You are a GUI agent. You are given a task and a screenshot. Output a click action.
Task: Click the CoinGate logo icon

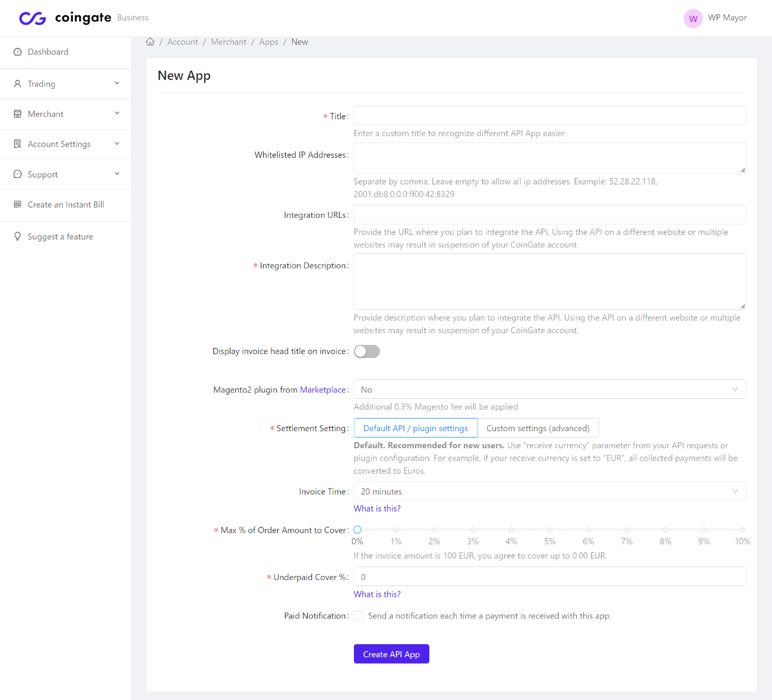coord(33,18)
